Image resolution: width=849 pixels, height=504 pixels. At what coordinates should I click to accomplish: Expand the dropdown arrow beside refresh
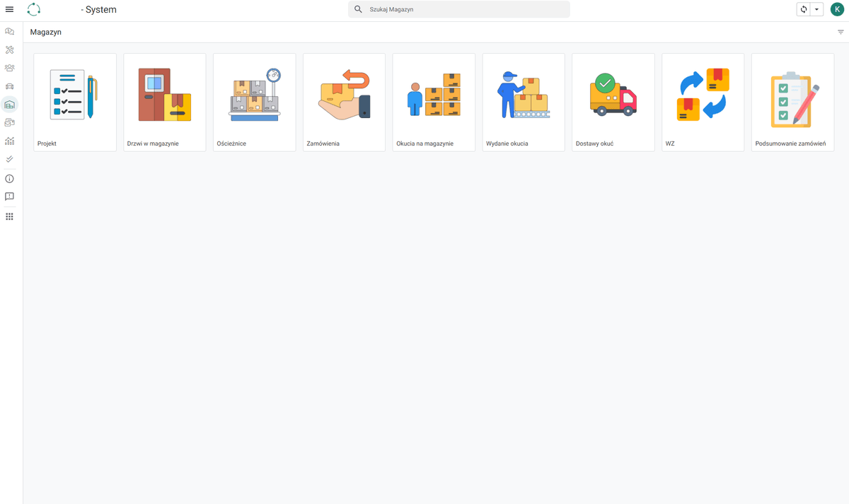pyautogui.click(x=817, y=9)
